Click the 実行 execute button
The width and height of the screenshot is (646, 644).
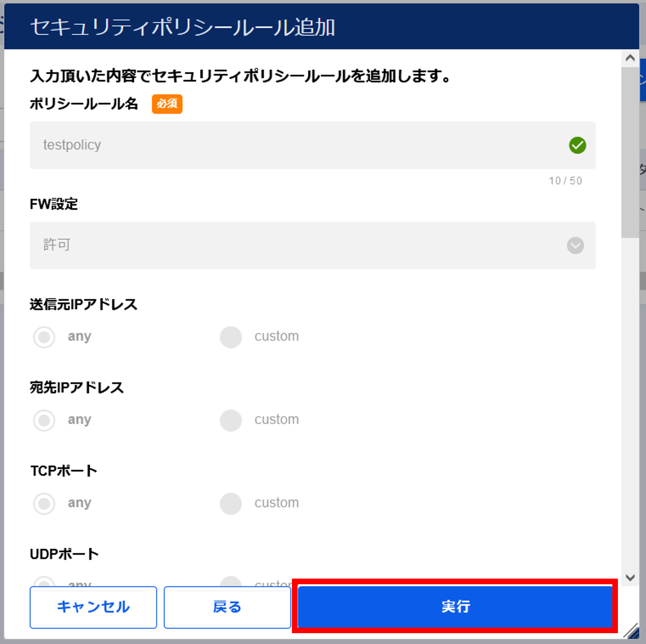pos(455,606)
